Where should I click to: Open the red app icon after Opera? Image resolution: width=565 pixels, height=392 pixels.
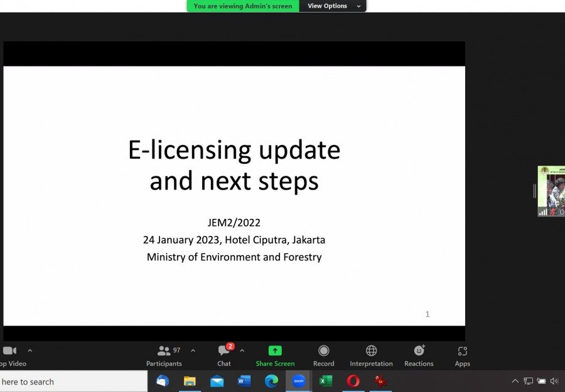(x=380, y=381)
